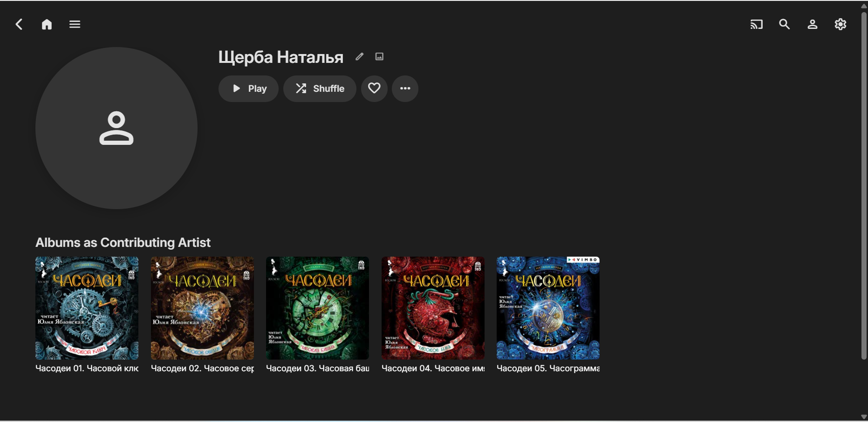This screenshot has width=868, height=422.
Task: Open the Часодеи 02 album cover
Action: click(x=203, y=308)
